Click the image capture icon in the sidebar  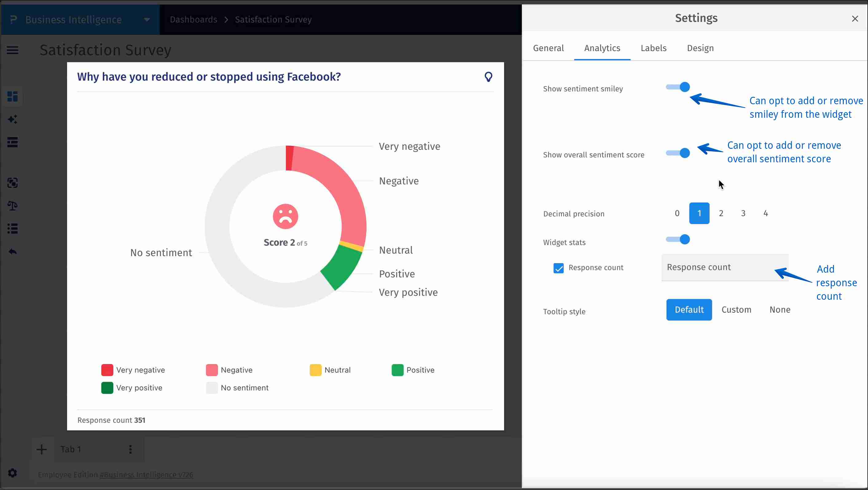click(13, 183)
